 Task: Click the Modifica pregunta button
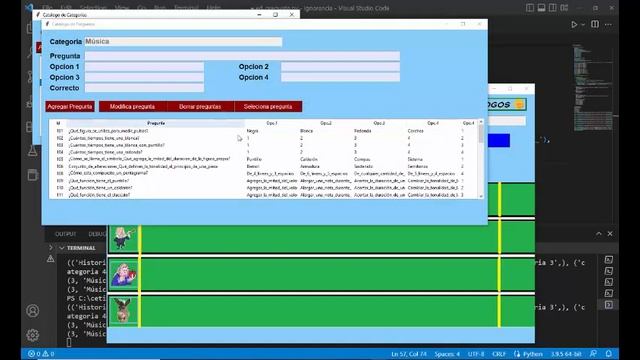tap(132, 107)
